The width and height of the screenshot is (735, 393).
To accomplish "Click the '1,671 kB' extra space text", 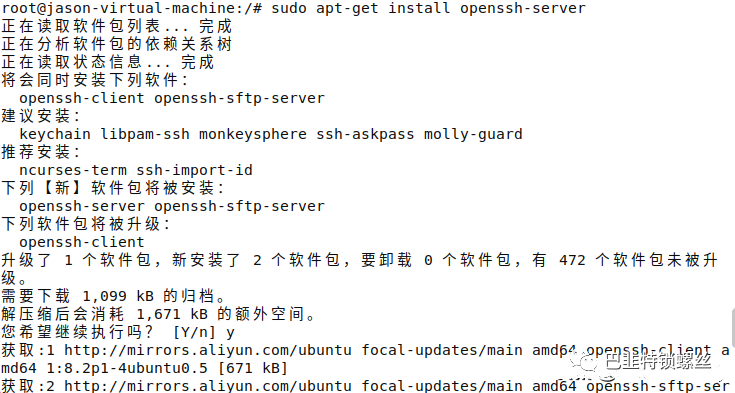I will click(172, 314).
